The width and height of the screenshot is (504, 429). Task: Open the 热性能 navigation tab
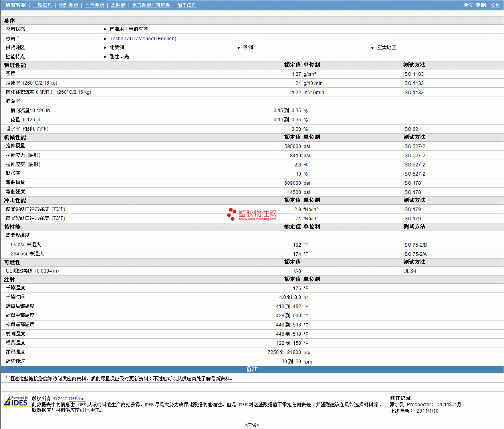(x=118, y=5)
